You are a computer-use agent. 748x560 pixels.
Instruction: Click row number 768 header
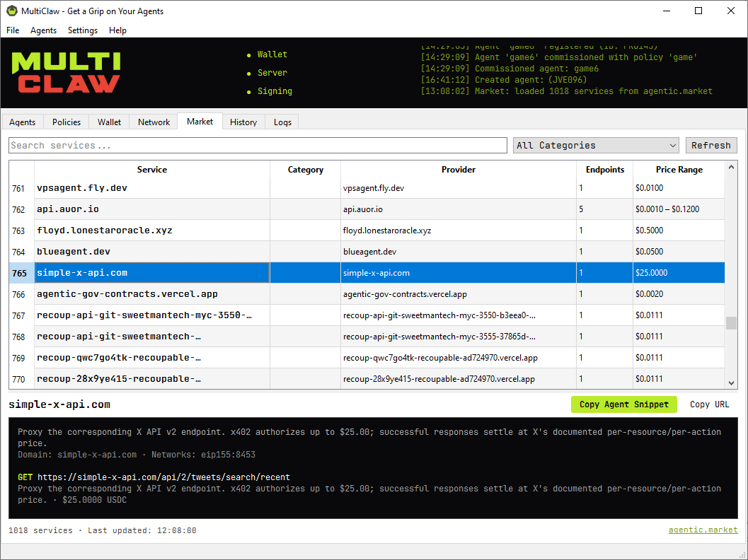point(21,337)
